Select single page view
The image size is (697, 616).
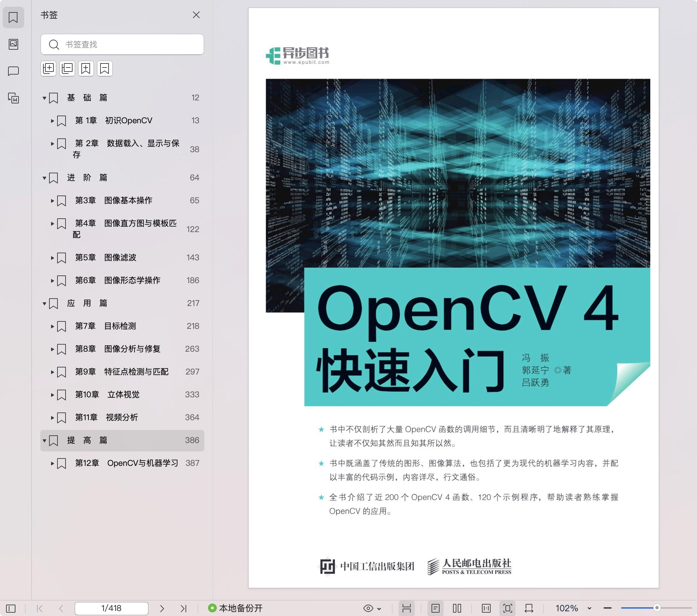tap(436, 608)
